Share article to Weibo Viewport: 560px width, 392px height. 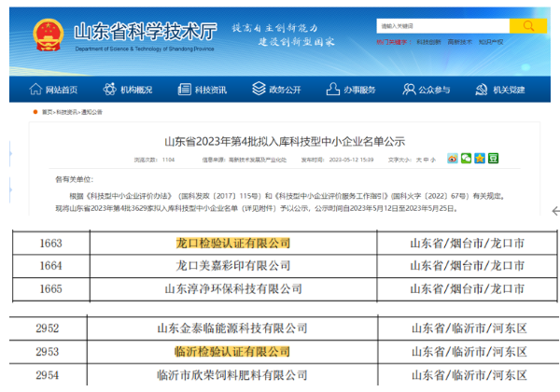coord(453,159)
